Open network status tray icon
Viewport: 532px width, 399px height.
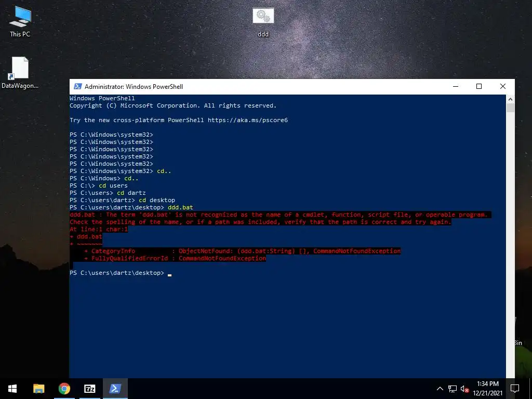453,389
